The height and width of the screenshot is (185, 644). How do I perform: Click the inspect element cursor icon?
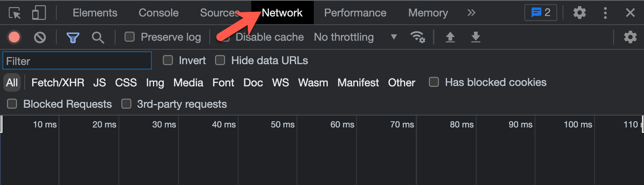[15, 13]
